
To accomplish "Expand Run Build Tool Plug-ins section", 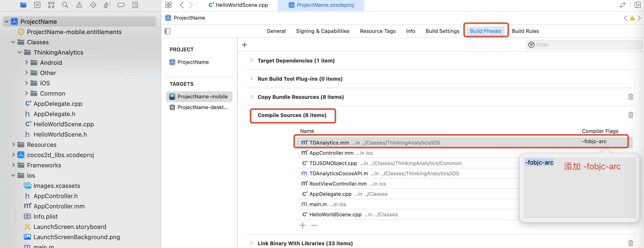I will pos(251,79).
